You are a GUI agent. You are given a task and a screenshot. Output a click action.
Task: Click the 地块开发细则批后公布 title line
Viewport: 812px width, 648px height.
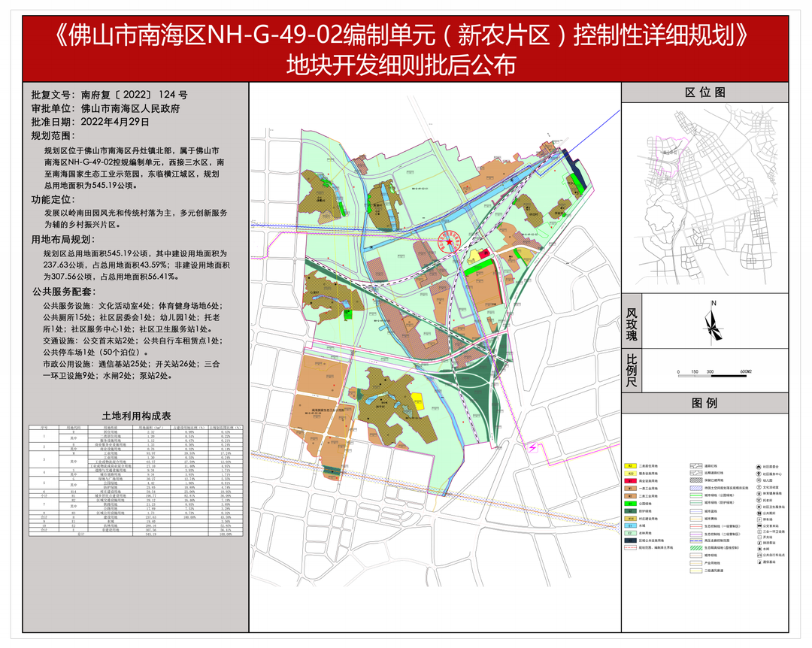[401, 65]
